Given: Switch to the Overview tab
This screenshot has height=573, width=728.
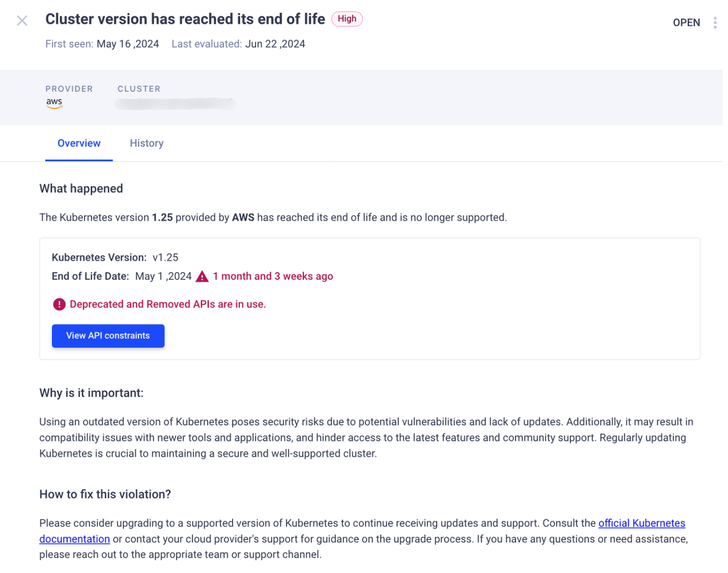Looking at the screenshot, I should 79,143.
